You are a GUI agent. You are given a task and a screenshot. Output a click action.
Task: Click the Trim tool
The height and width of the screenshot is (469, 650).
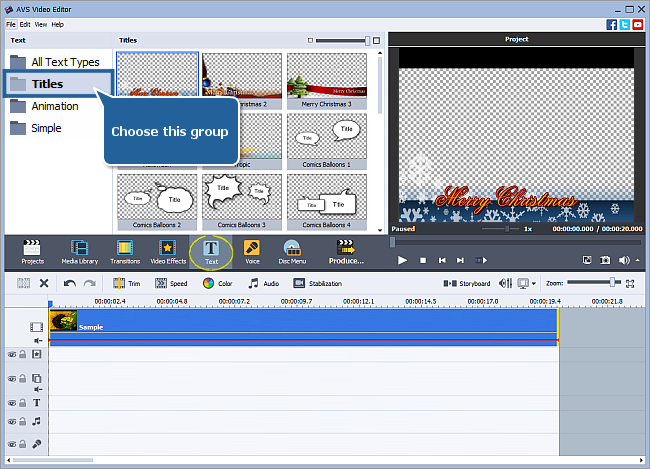pos(127,283)
